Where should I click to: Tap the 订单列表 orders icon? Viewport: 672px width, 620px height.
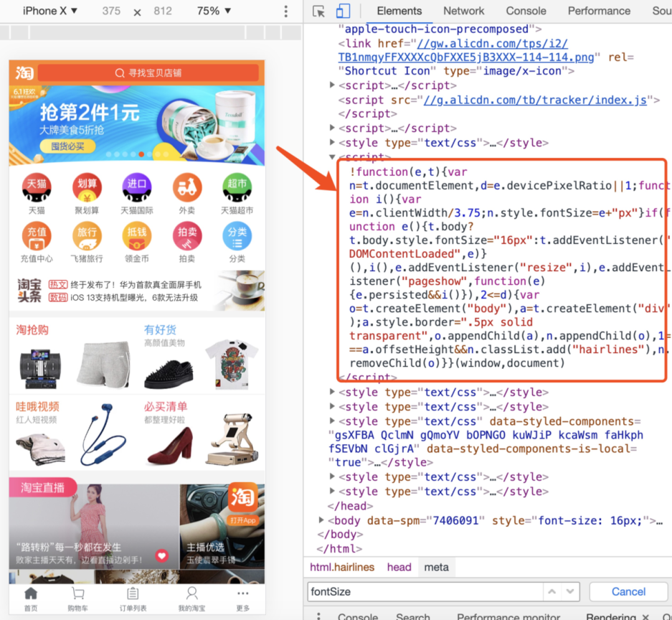click(x=133, y=593)
